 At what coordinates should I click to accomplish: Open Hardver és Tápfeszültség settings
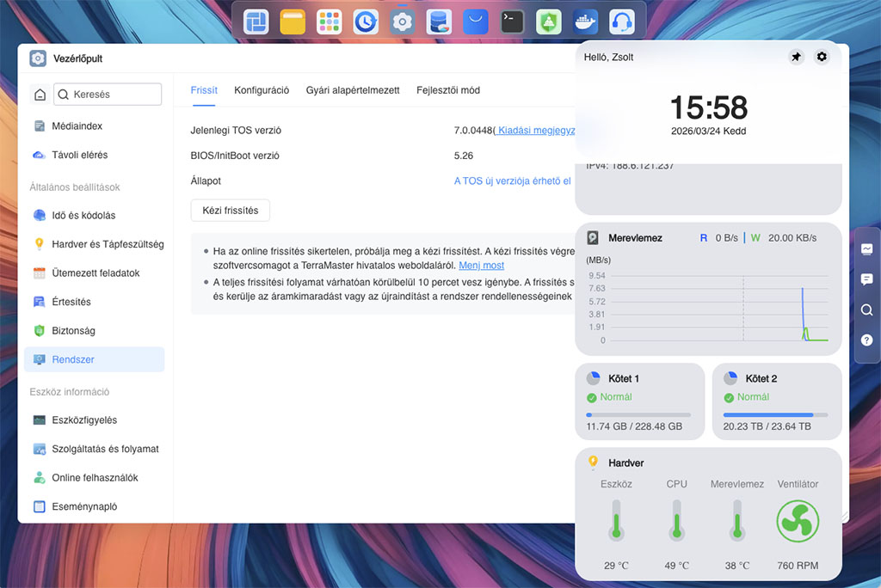(x=95, y=244)
